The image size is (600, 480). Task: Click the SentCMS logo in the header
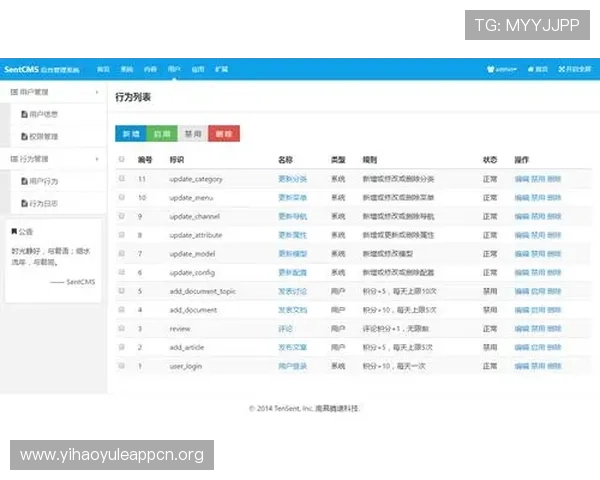click(x=42, y=69)
